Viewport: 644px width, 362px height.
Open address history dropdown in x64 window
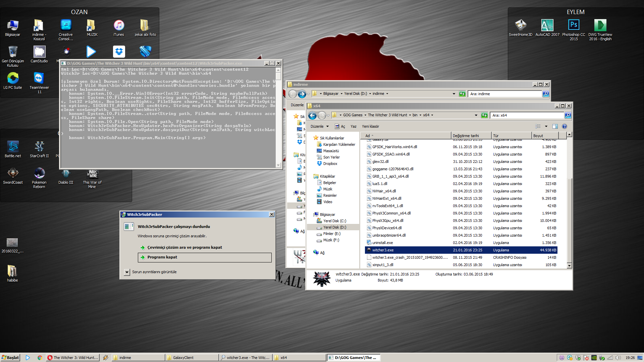pyautogui.click(x=476, y=115)
